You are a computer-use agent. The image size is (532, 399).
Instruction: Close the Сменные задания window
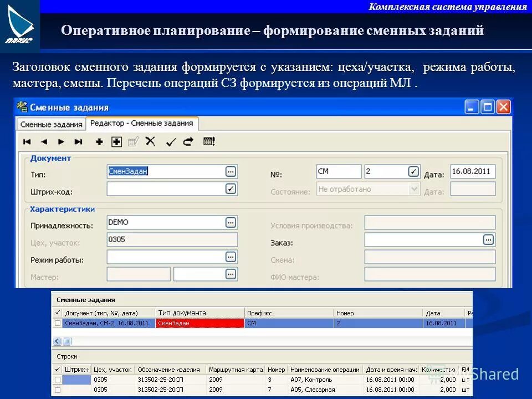click(x=504, y=107)
